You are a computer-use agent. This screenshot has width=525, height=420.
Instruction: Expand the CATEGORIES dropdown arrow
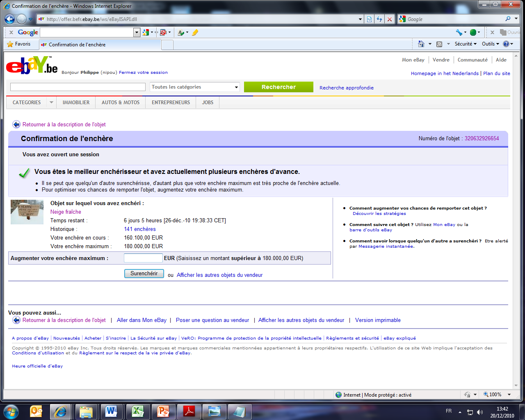[51, 103]
